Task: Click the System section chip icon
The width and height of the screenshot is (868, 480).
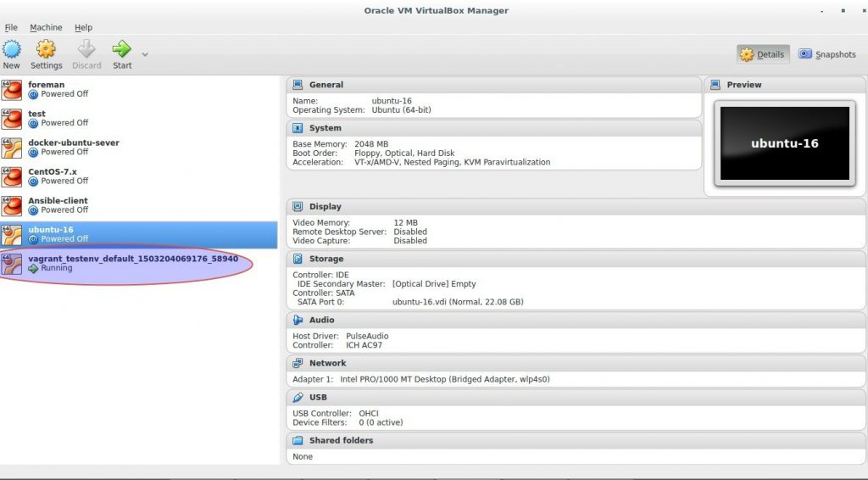Action: click(298, 128)
